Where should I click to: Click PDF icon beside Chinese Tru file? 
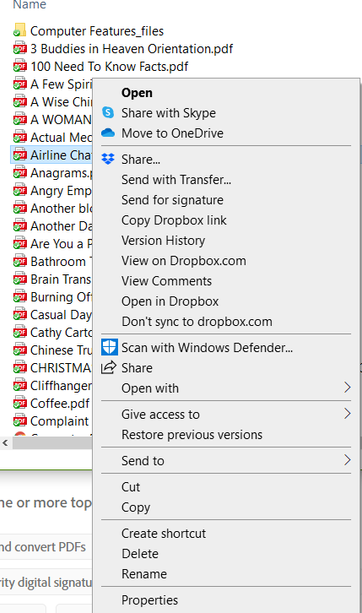click(20, 350)
